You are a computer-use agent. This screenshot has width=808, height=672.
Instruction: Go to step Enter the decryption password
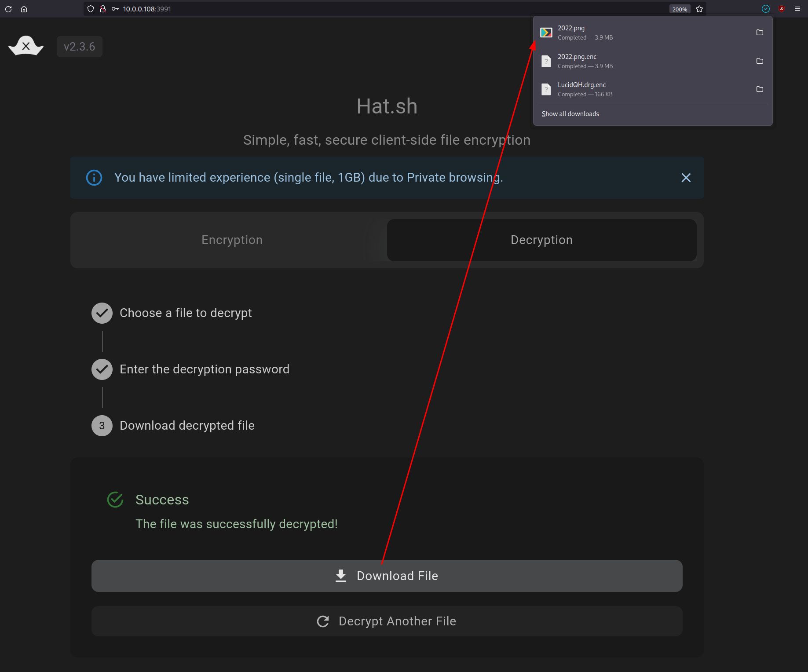pos(190,369)
